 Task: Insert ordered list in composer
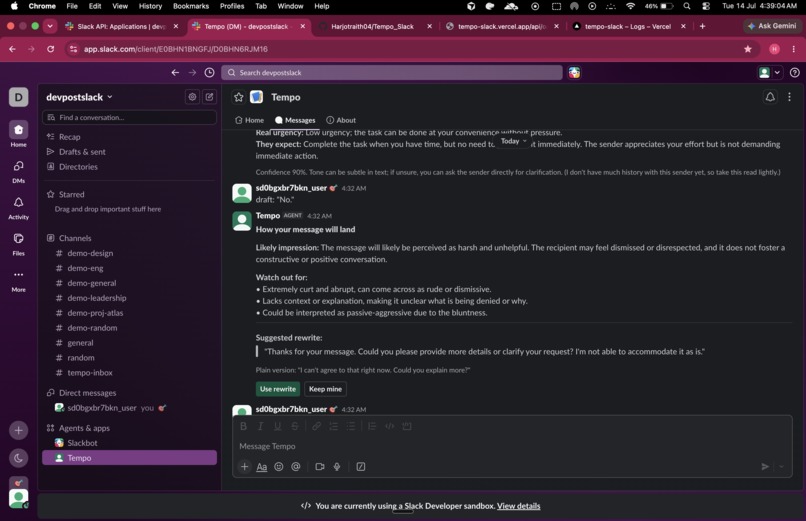tap(334, 426)
